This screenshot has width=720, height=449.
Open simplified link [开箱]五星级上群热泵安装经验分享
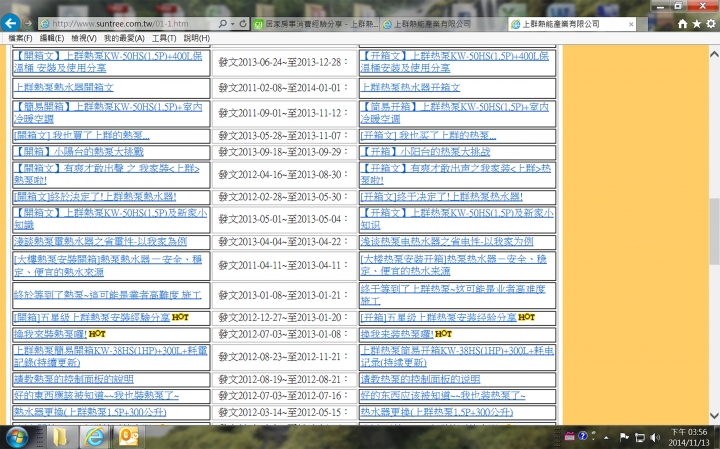(439, 317)
